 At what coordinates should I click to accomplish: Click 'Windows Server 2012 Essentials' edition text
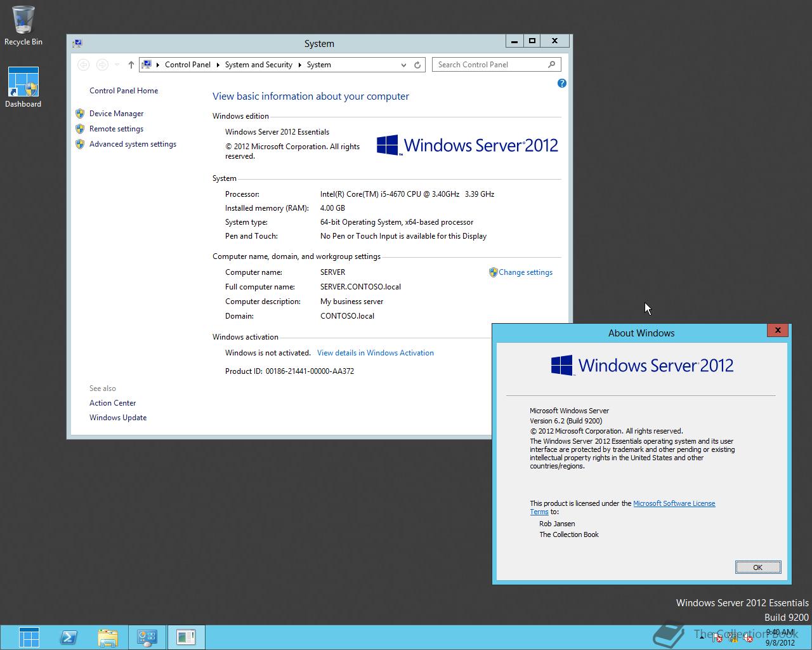(277, 132)
